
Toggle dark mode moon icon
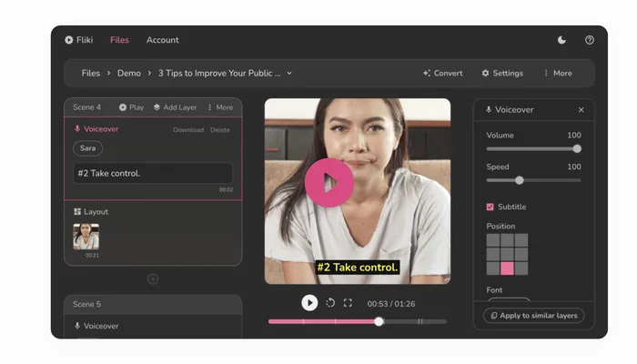[x=562, y=40]
